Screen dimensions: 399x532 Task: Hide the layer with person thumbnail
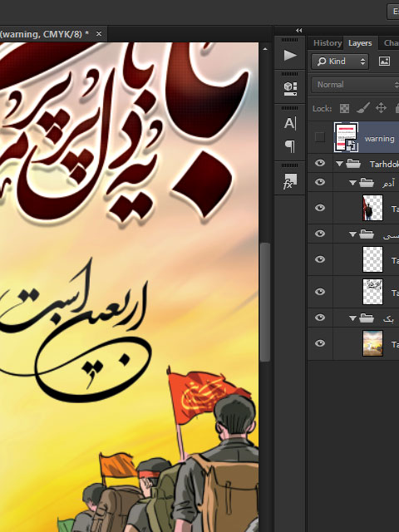click(x=319, y=208)
